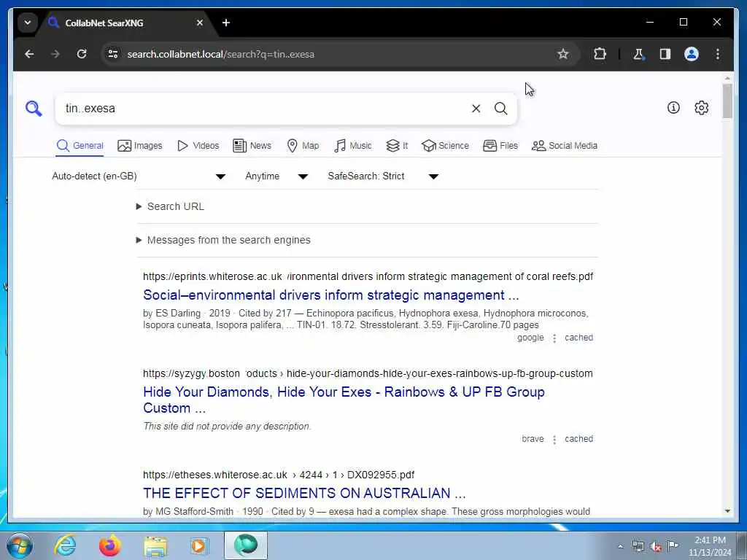Open THE EFFECT OF SEDIMENTS result link
The image size is (747, 560).
coord(304,494)
